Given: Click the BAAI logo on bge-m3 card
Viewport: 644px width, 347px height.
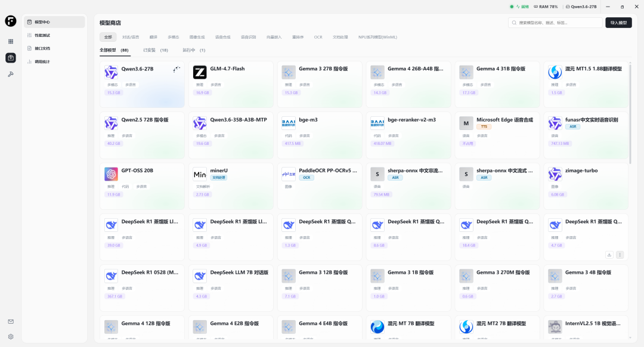Looking at the screenshot, I should coord(289,123).
